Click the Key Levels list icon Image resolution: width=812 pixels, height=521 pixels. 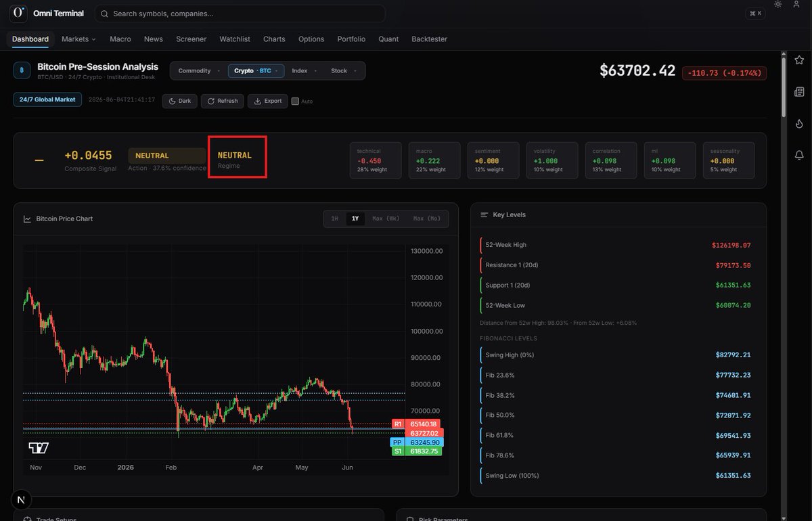coord(484,214)
